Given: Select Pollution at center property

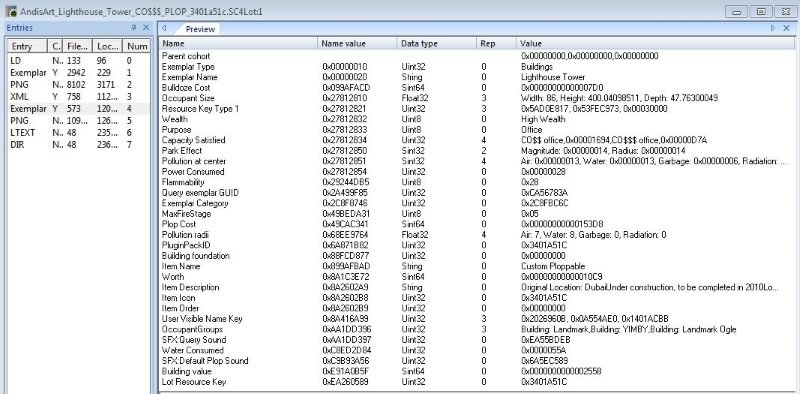Looking at the screenshot, I should (x=477, y=161).
